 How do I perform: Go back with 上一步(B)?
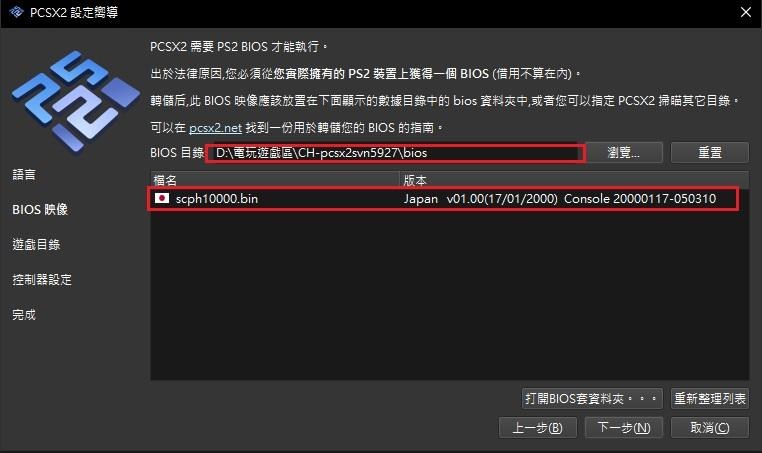(x=537, y=428)
